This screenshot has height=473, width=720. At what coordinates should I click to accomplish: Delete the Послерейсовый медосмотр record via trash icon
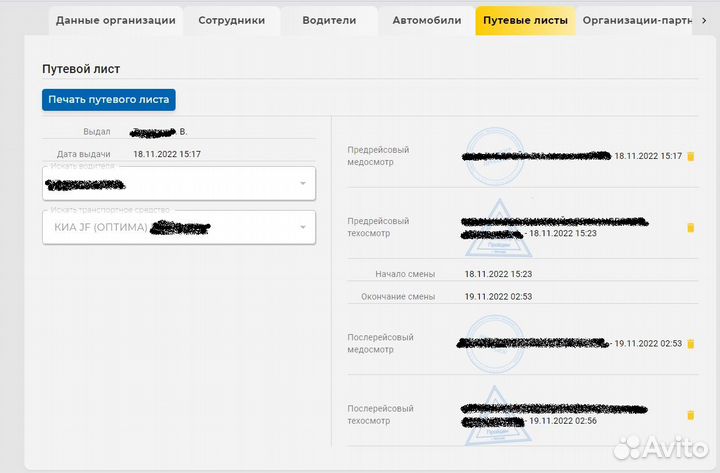(691, 344)
